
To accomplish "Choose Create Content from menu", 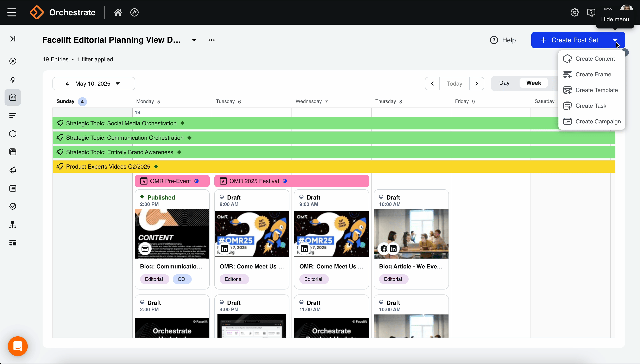I will point(592,59).
